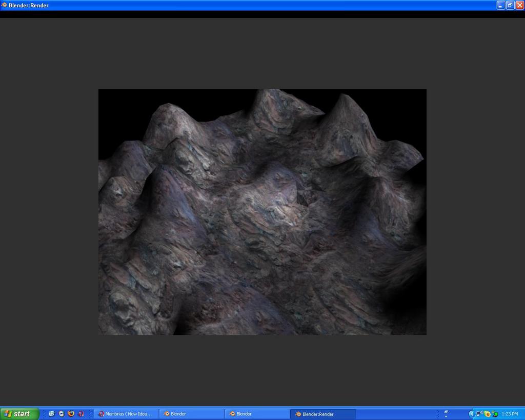Switch to the Blender taskbar button beside Blender:Render
The width and height of the screenshot is (525, 420).
pos(257,414)
